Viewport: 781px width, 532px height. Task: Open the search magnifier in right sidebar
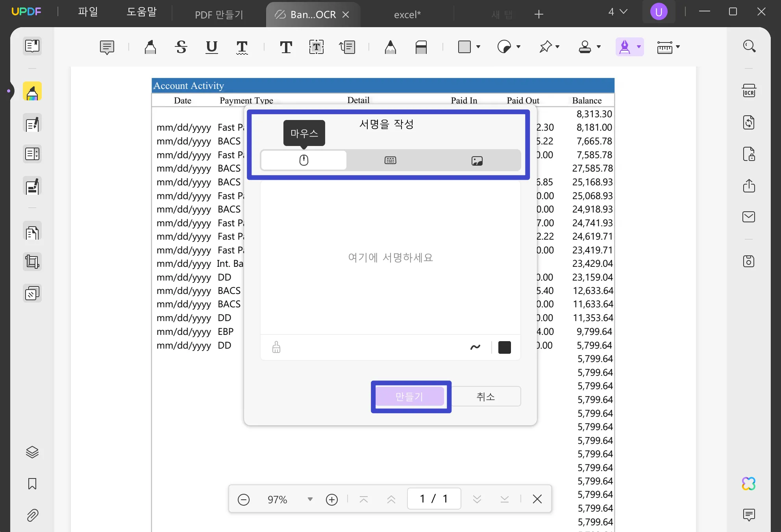point(749,46)
